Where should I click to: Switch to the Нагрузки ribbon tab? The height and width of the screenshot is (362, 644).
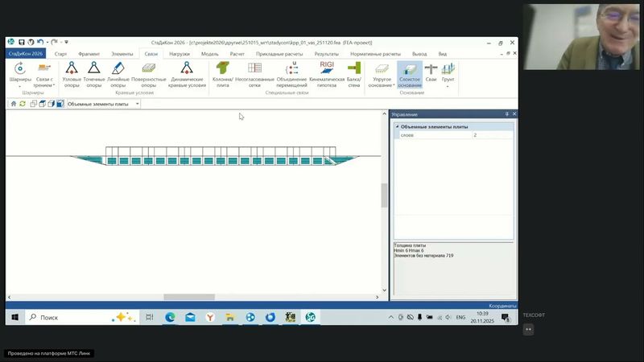coord(179,53)
